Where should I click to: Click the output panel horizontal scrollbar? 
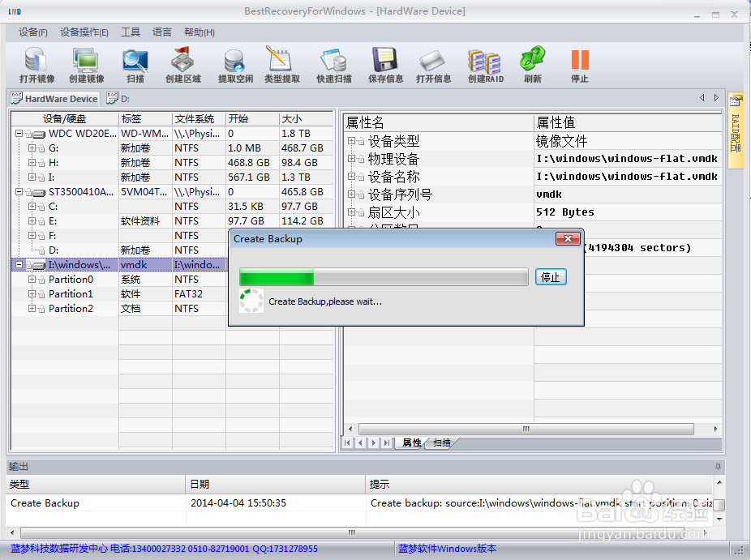351,532
